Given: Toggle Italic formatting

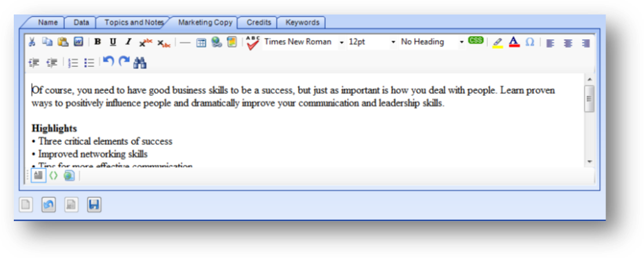Looking at the screenshot, I should coord(128,42).
